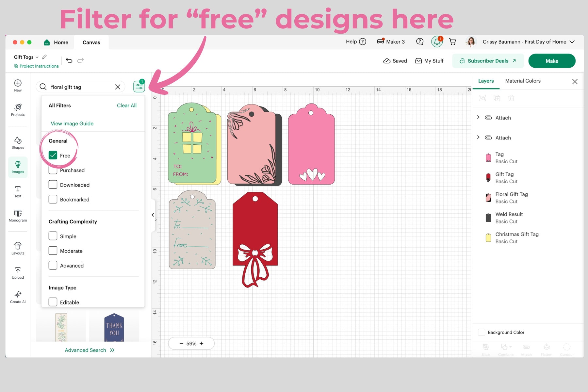Image resolution: width=588 pixels, height=392 pixels.
Task: Clear the floral gift tag search
Action: pos(118,87)
